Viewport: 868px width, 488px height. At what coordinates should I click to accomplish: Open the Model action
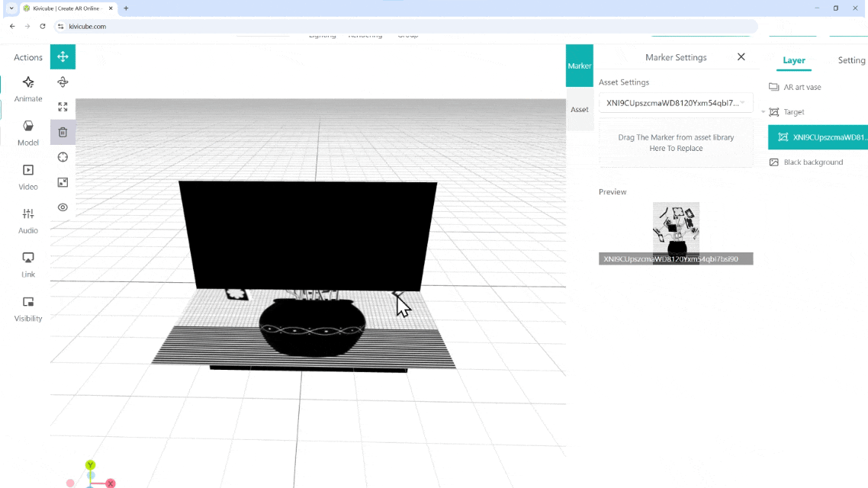pos(28,132)
